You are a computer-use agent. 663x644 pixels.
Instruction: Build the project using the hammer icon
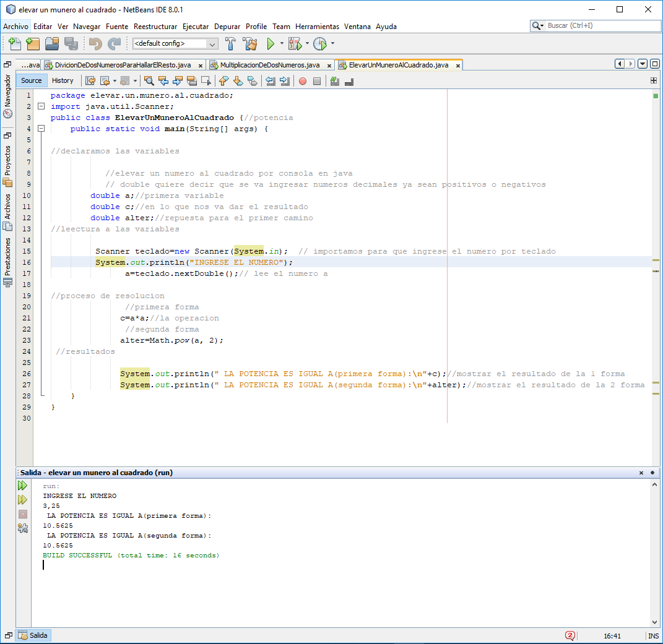pyautogui.click(x=230, y=44)
